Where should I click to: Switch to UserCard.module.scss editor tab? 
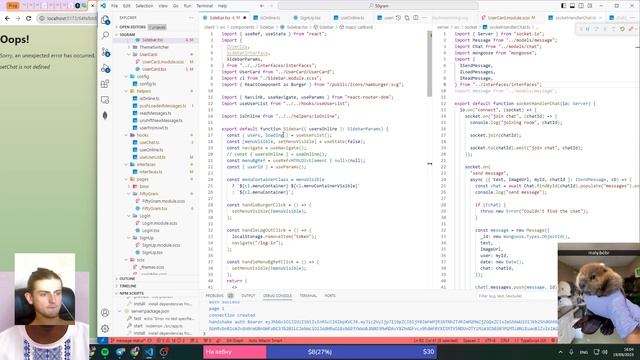(509, 18)
